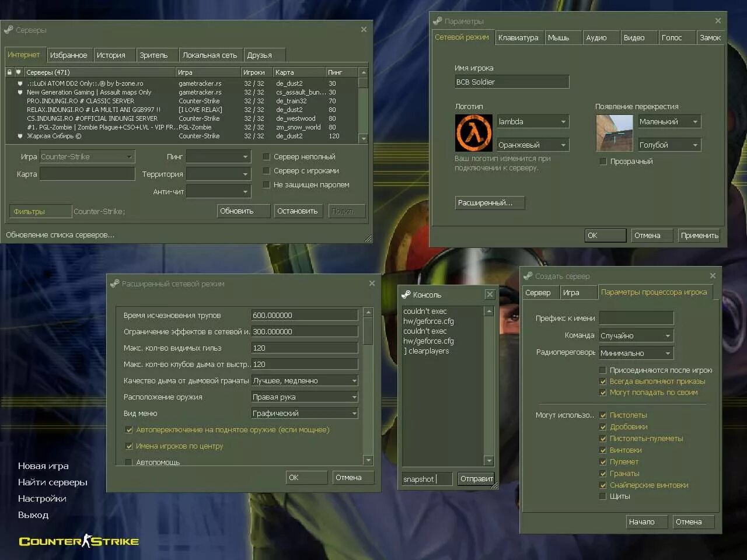
Task: Click the shield icon next to LuDi ATOM server
Action: tap(20, 83)
